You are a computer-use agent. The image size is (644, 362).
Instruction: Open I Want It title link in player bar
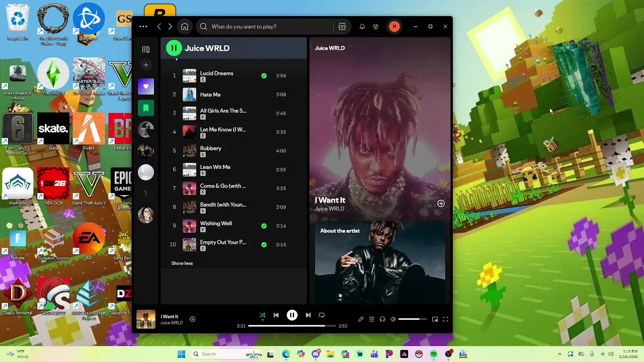[x=170, y=317]
